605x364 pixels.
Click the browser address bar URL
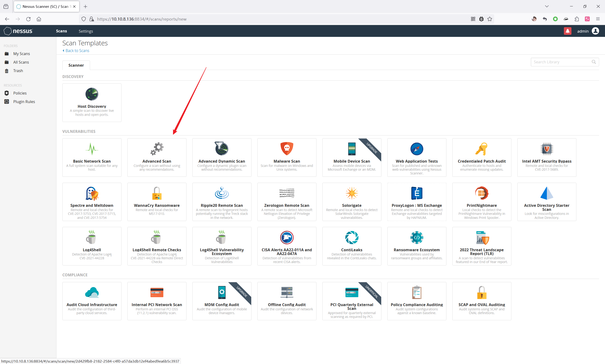pos(142,19)
